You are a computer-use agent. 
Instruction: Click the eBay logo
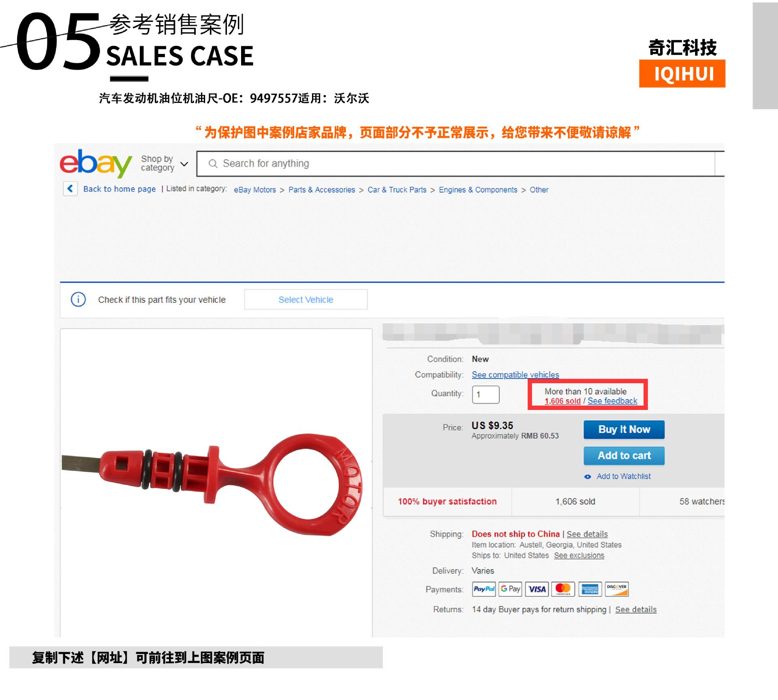96,163
